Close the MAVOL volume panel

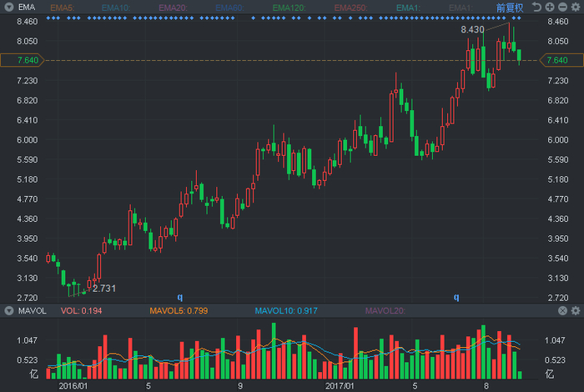563,310
